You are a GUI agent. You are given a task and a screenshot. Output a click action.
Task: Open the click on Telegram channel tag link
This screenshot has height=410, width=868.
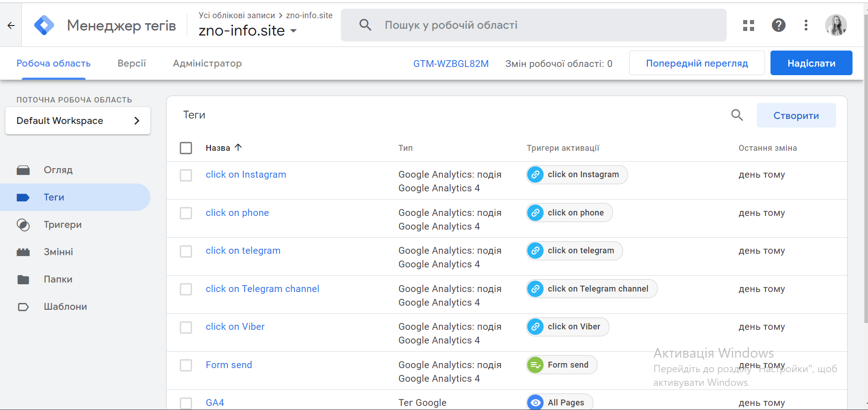point(262,289)
